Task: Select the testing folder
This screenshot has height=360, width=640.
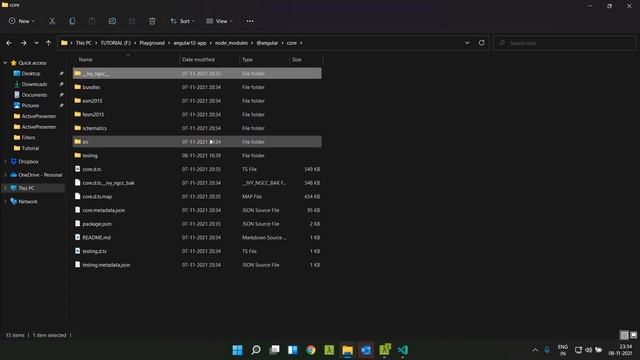Action: pyautogui.click(x=197, y=156)
